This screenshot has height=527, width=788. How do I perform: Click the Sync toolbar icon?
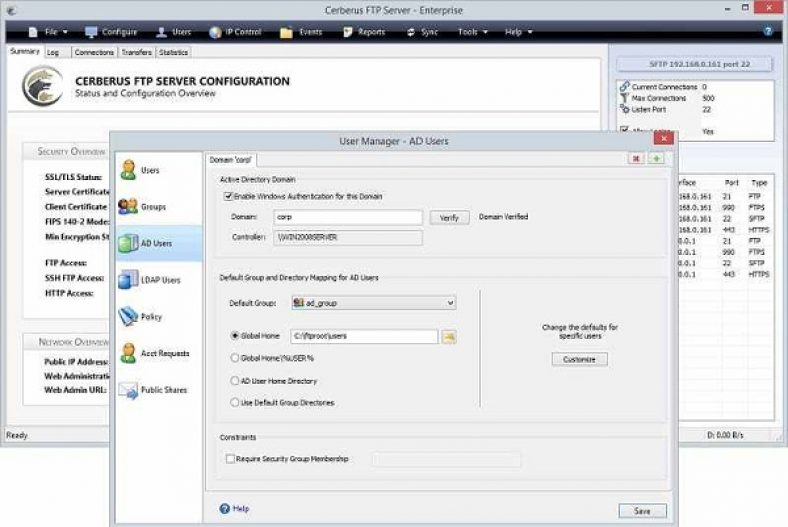point(411,32)
